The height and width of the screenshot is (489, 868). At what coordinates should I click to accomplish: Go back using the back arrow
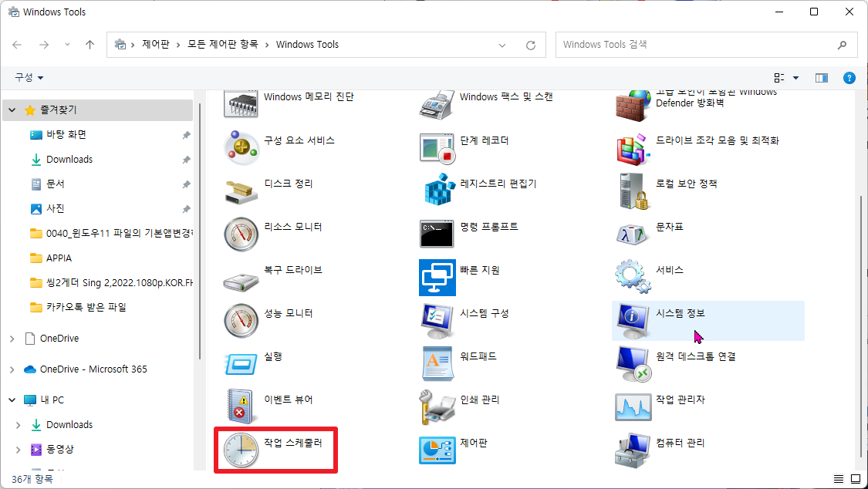click(17, 45)
